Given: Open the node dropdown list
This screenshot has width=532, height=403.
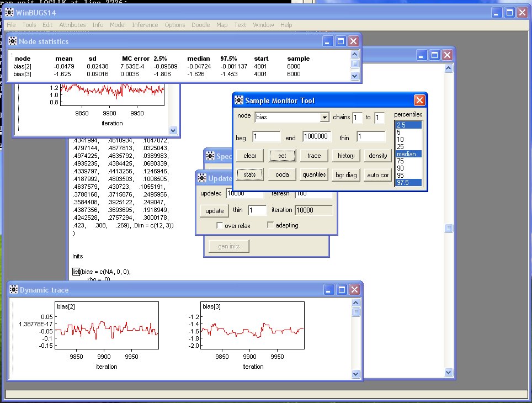Looking at the screenshot, I should click(324, 118).
